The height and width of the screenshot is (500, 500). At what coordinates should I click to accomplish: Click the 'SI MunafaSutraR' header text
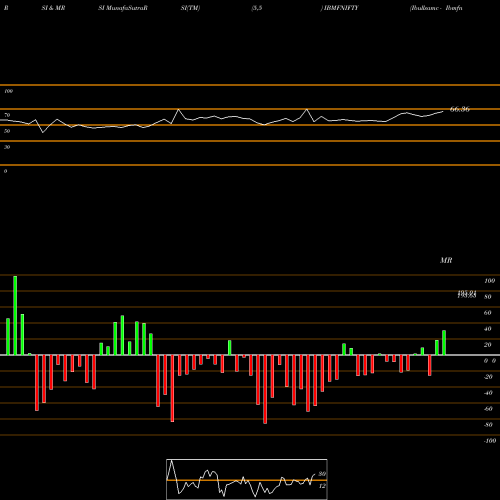point(123,8)
